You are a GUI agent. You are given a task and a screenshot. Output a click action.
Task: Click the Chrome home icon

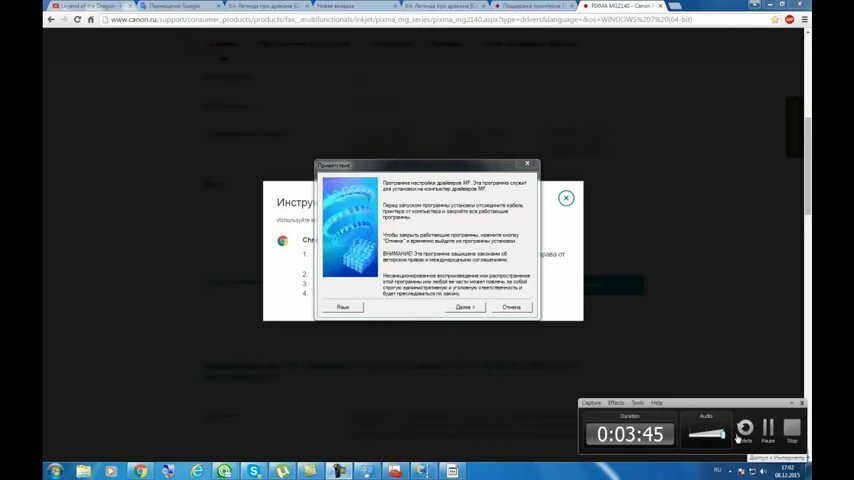[91, 20]
